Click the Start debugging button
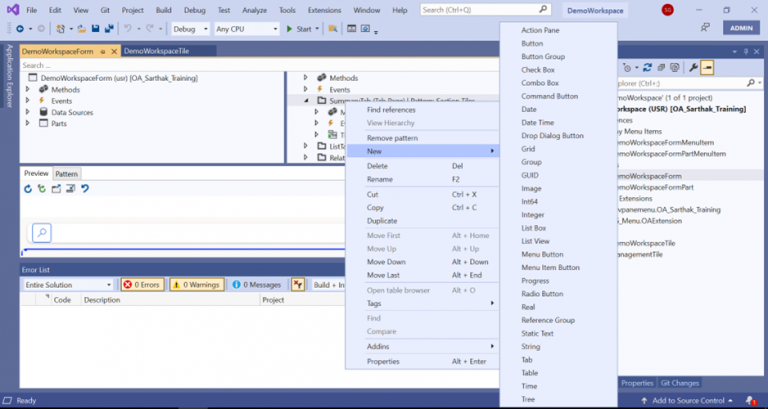Screen dimensions: 768x409 [299, 29]
